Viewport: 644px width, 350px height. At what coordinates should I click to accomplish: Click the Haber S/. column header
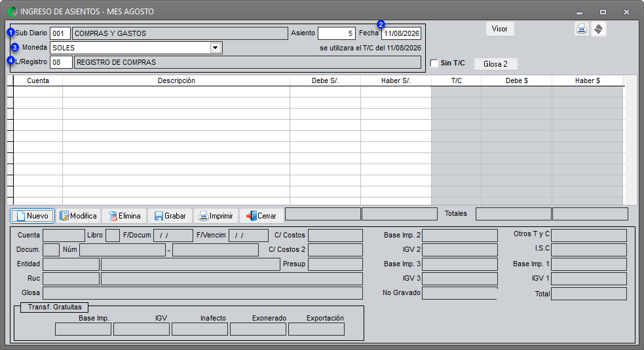(x=396, y=81)
